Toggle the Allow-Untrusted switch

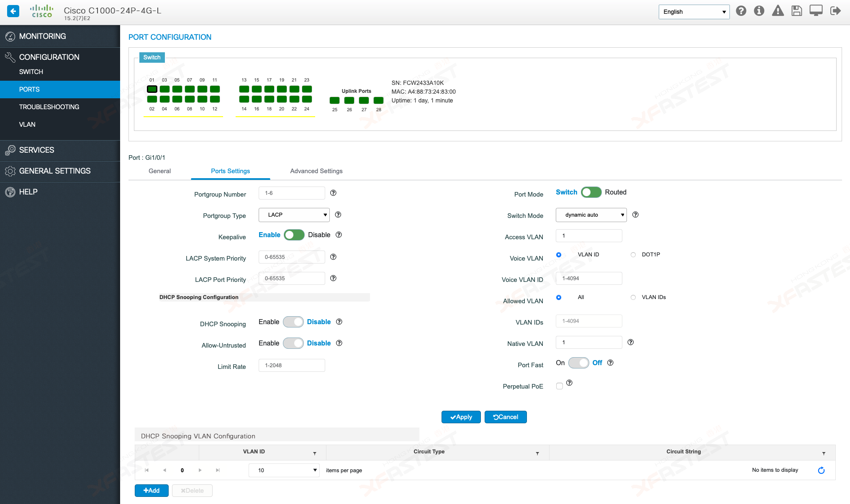point(293,343)
